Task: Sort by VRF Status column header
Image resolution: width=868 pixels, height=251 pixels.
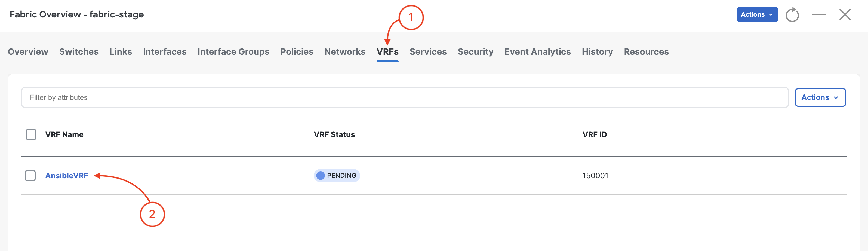Action: coord(334,134)
